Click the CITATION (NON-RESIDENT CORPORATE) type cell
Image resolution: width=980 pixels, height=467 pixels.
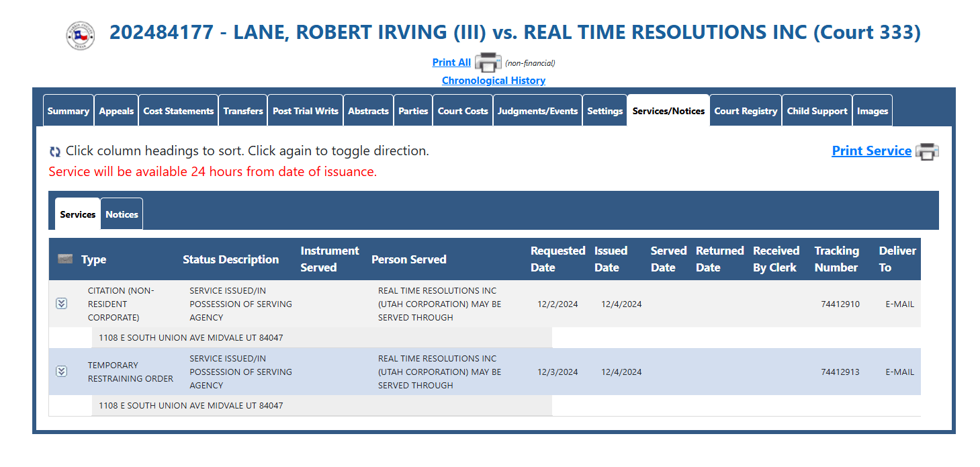pos(121,304)
